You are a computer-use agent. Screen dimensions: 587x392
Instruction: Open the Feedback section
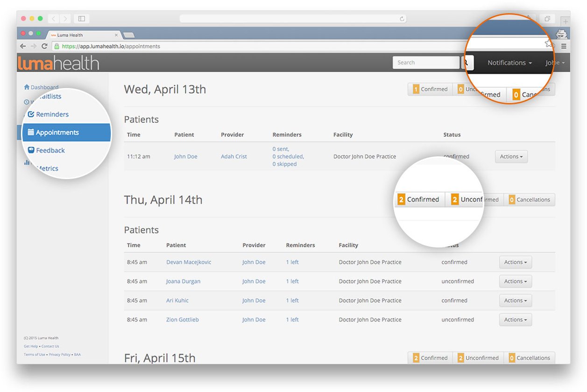click(50, 150)
